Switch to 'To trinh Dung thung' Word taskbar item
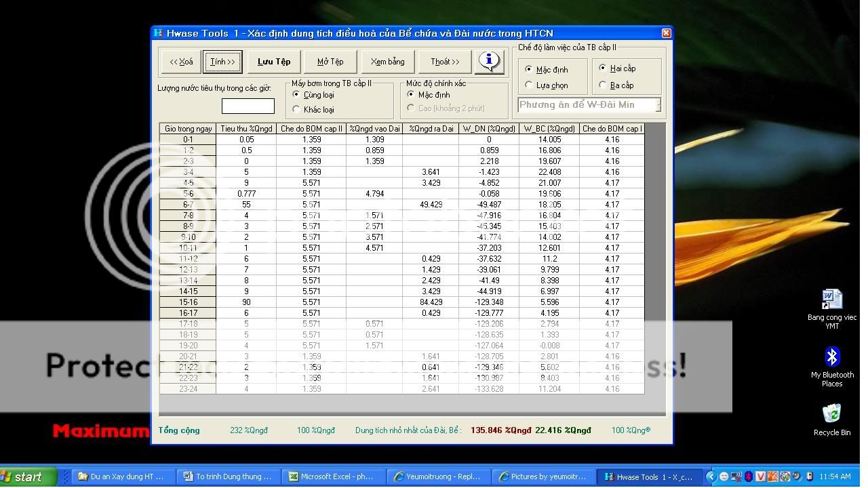This screenshot has width=868, height=488. pos(229,476)
